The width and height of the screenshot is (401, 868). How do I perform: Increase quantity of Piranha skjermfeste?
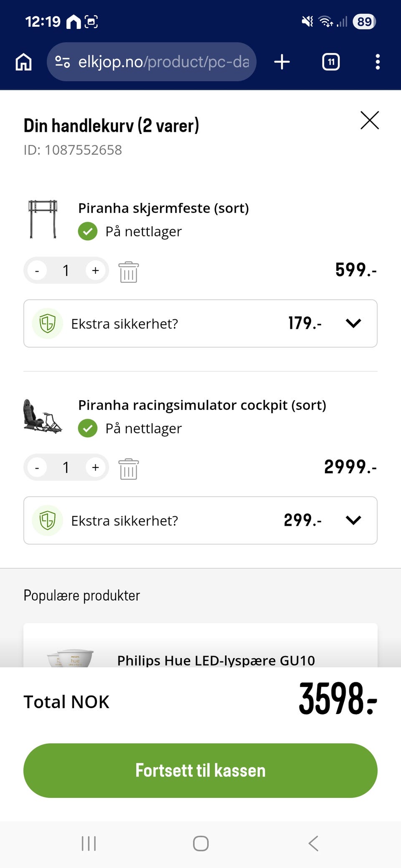pyautogui.click(x=96, y=270)
